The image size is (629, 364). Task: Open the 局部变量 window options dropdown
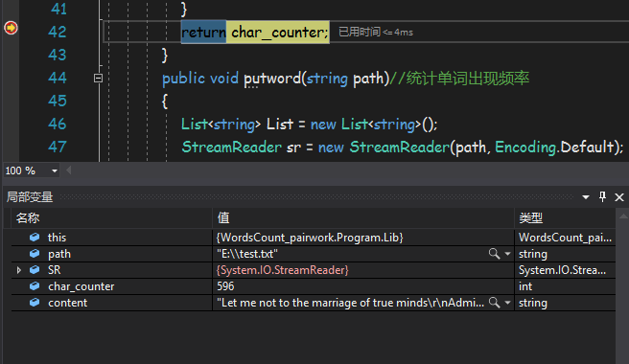coord(586,196)
